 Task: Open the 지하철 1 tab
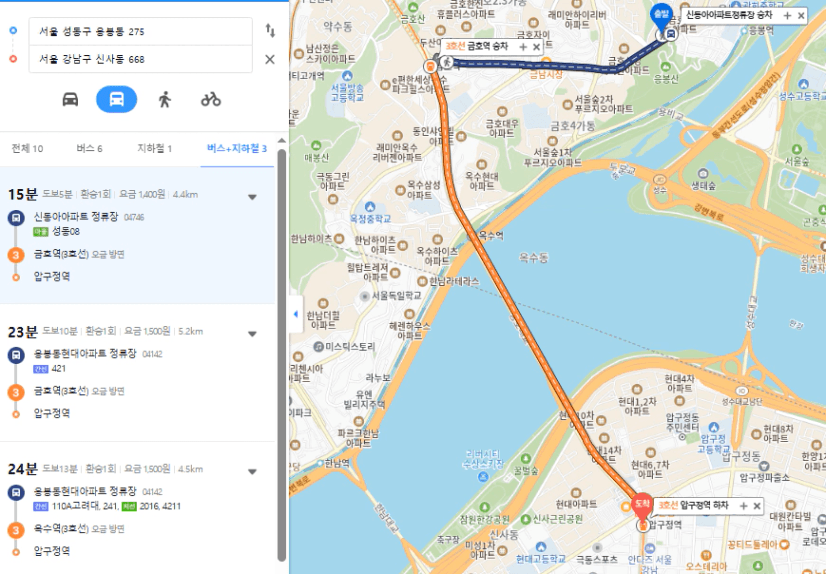coord(154,149)
